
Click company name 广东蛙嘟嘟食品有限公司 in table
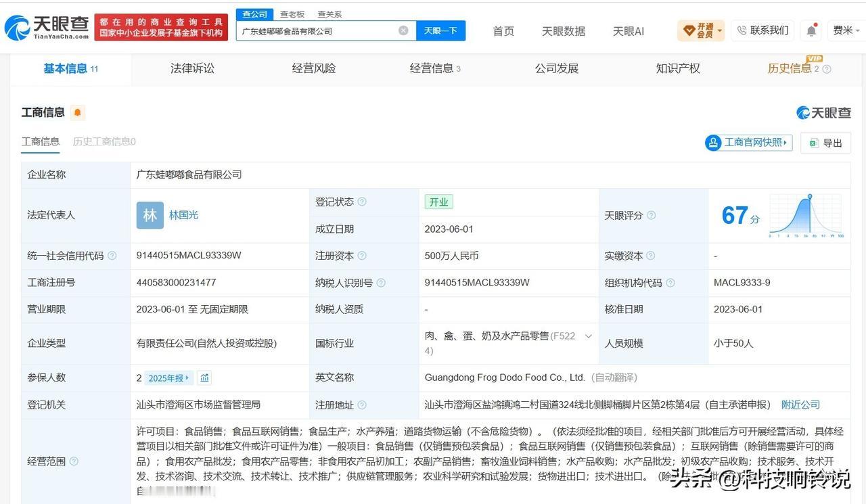(189, 175)
